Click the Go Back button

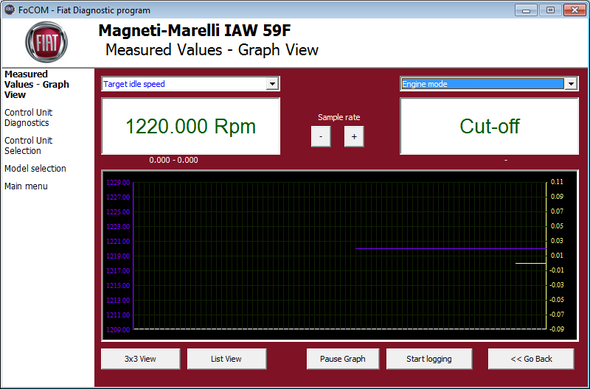pyautogui.click(x=531, y=359)
